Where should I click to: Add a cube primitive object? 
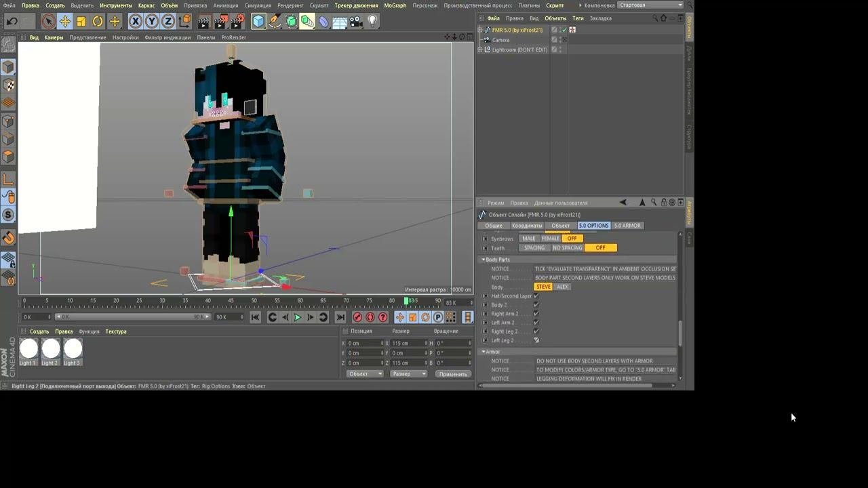pyautogui.click(x=258, y=22)
